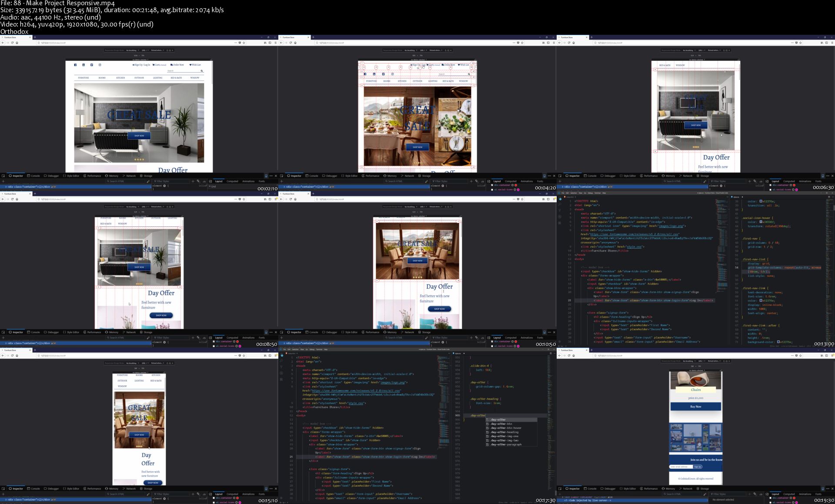Expand div container node in 00:04:20 frame
The height and width of the screenshot is (504, 835).
(284, 186)
